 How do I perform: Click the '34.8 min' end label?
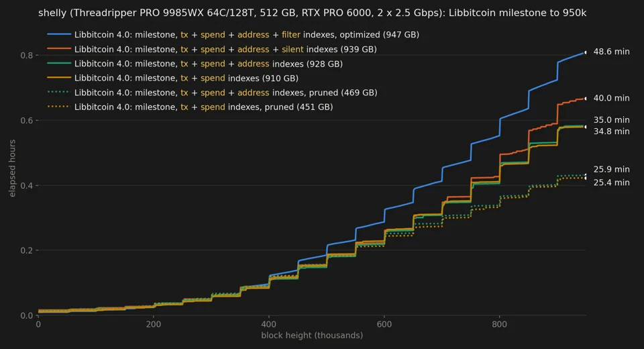pyautogui.click(x=611, y=132)
